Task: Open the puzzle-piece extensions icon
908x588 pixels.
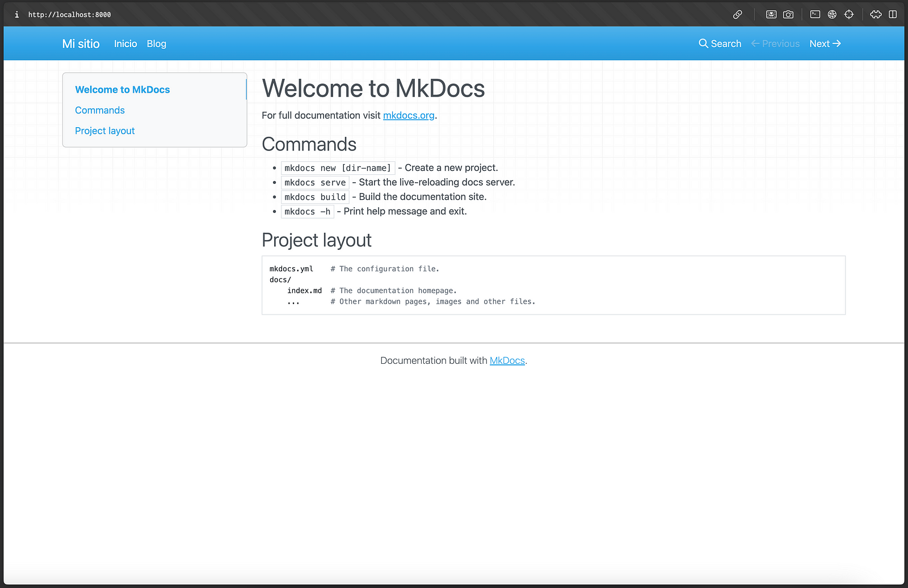Action: click(x=876, y=15)
